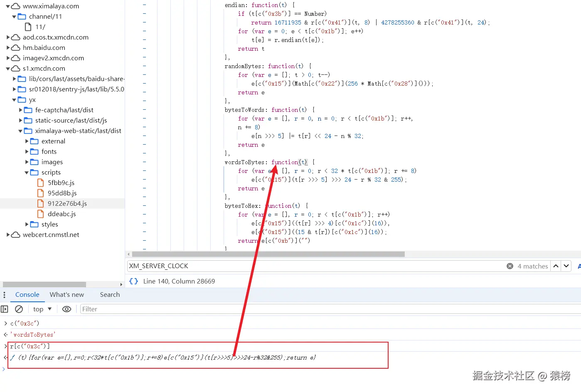Expand lib/cors/last/assets folder arrow

14,79
